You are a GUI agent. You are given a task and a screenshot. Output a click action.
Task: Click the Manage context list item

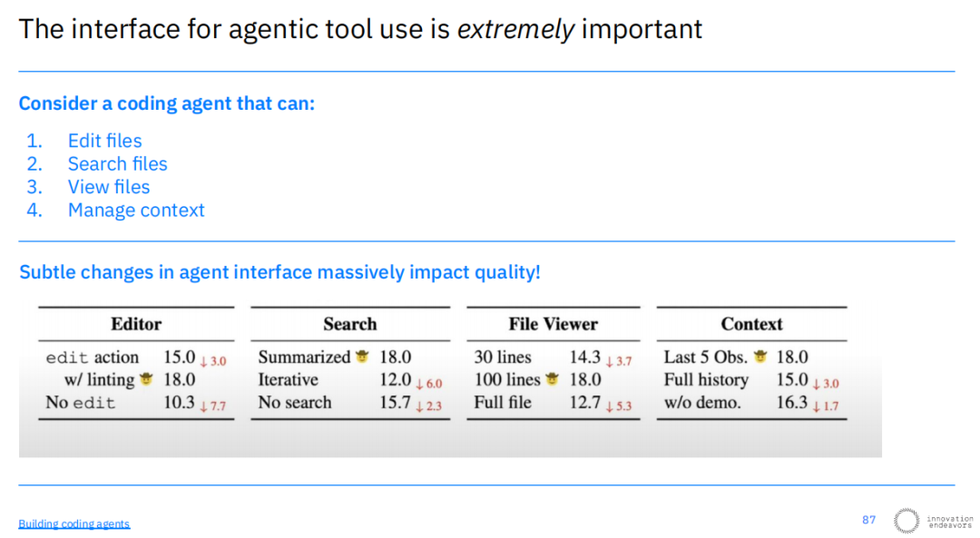[136, 210]
